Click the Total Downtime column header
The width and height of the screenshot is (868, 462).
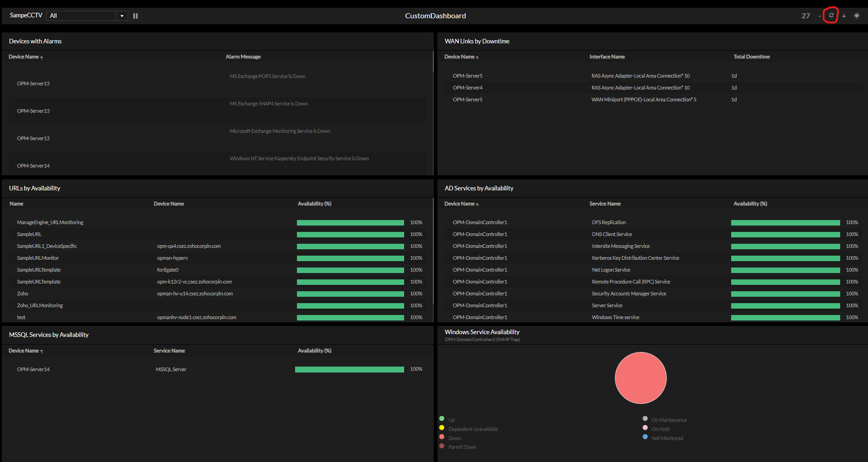point(751,57)
